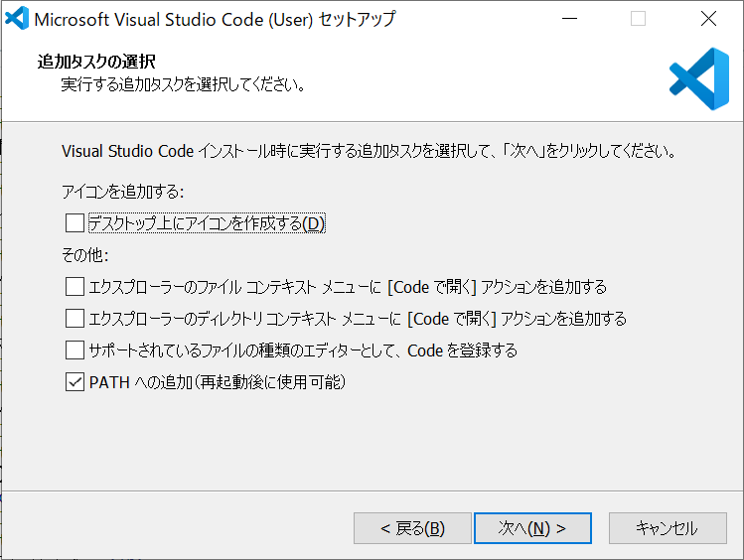Close the setup window with X
The height and width of the screenshot is (560, 744).
click(708, 19)
